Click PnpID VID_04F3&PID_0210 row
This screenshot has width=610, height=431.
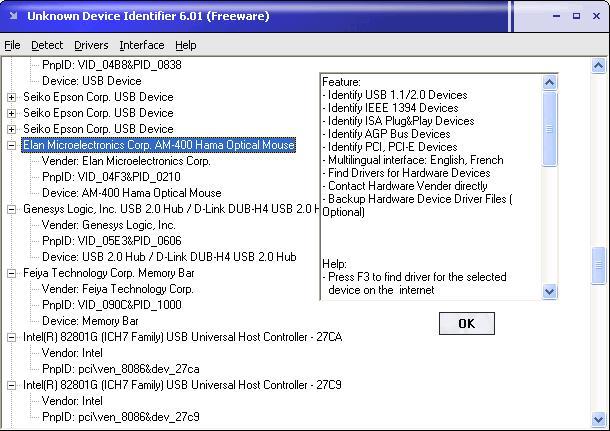point(111,177)
